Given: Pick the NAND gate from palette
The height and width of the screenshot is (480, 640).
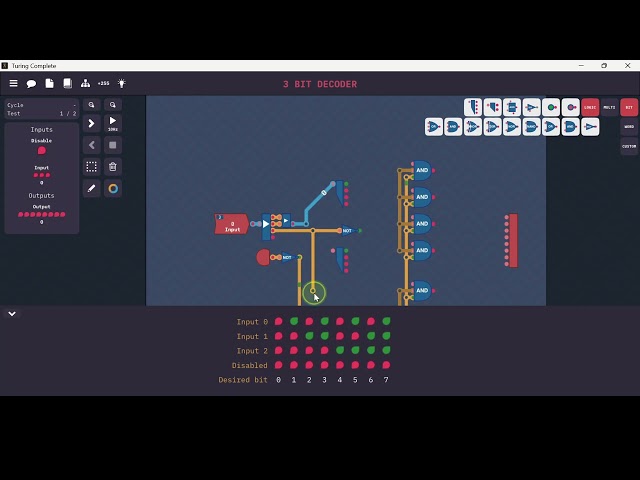Looking at the screenshot, I should pyautogui.click(x=531, y=127).
